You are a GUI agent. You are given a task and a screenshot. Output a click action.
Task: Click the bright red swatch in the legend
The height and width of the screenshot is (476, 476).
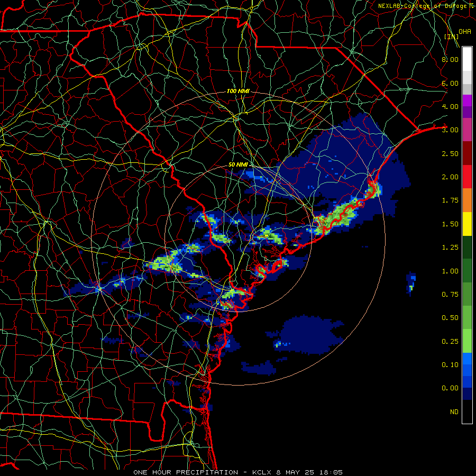[467, 177]
